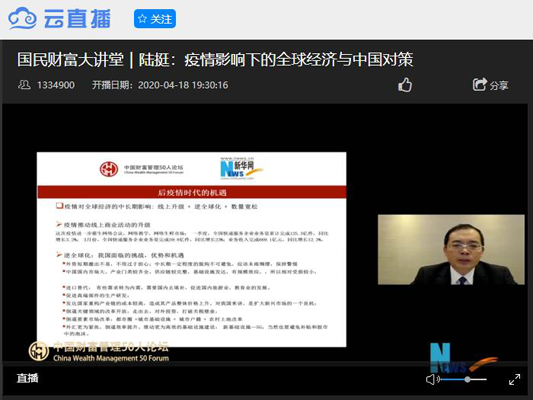The image size is (533, 400).
Task: Click the 云直播 cloud logo
Action: [x=22, y=18]
